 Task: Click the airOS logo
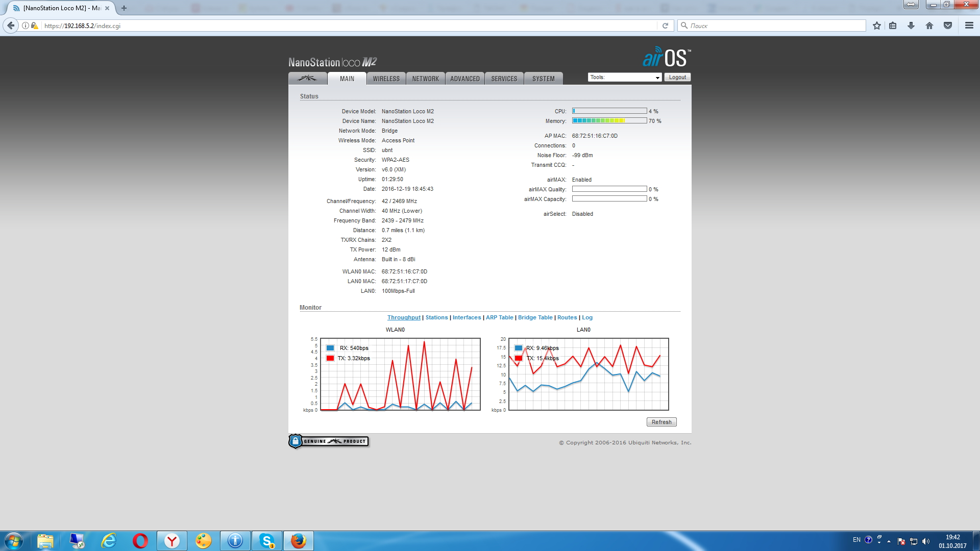[667, 57]
